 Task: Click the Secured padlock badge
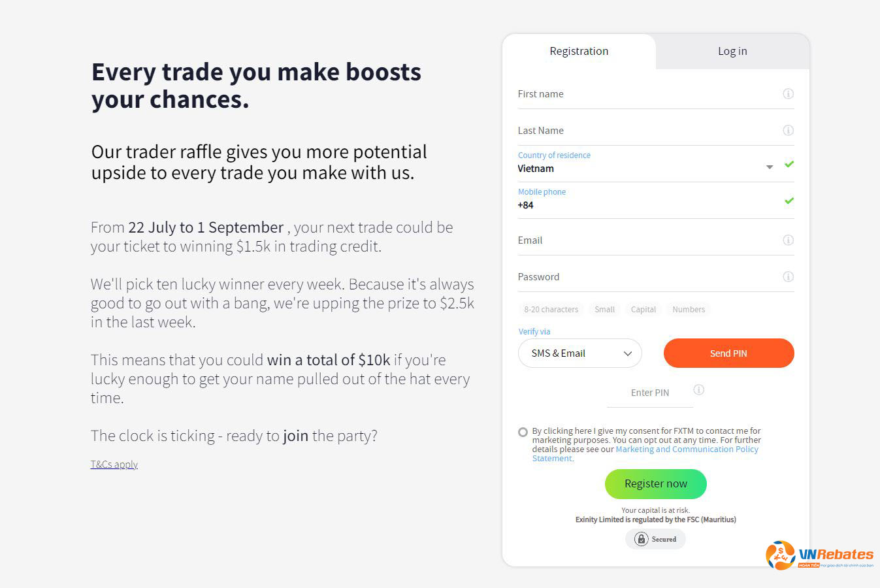(x=655, y=539)
